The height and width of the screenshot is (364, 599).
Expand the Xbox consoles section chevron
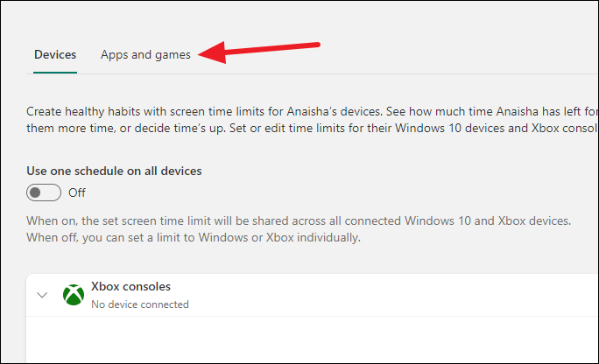[x=42, y=295]
